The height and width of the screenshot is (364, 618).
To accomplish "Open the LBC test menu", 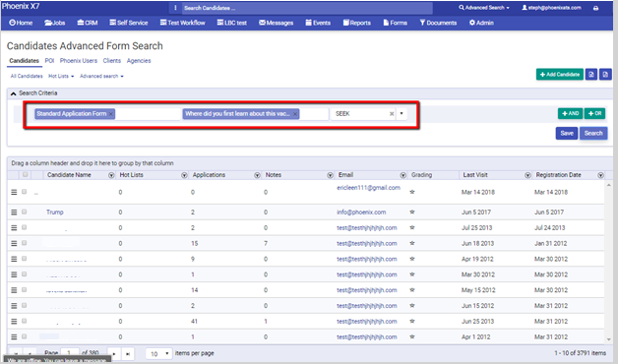I will point(232,23).
